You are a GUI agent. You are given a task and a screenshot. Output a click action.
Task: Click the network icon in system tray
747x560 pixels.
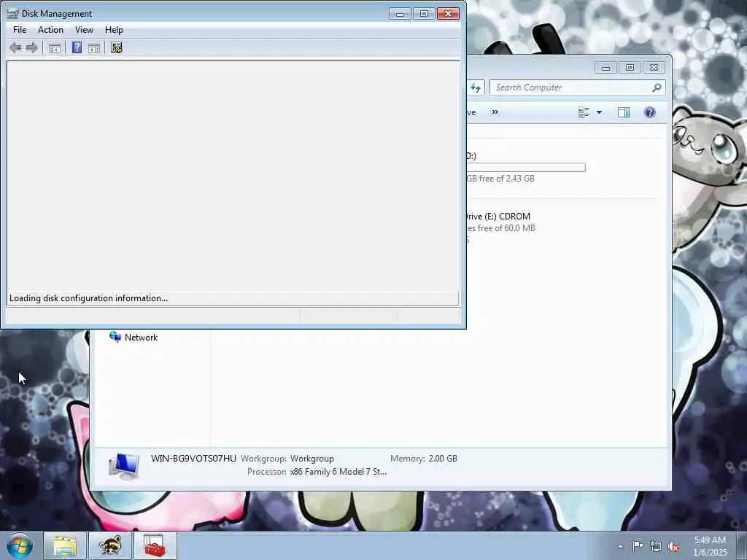tap(656, 547)
